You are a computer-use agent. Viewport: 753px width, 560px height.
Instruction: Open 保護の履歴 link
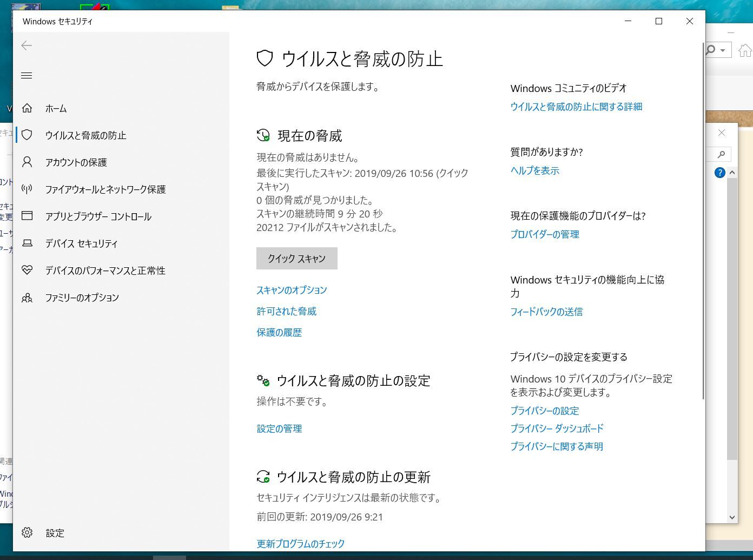pyautogui.click(x=279, y=332)
